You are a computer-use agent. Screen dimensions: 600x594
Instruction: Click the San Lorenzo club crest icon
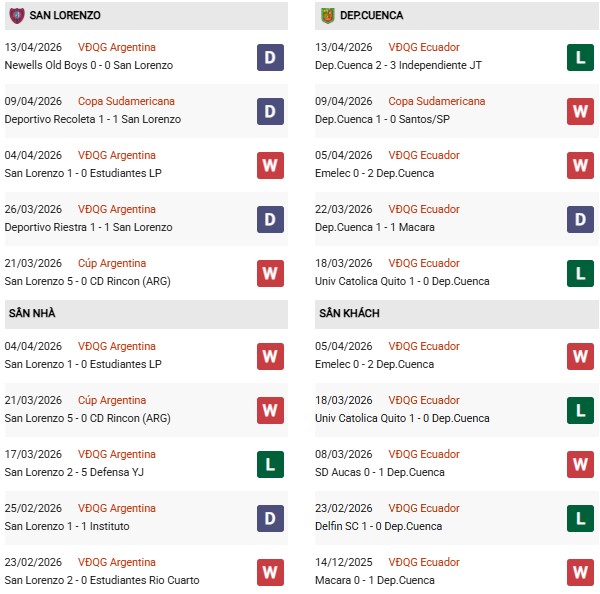pos(16,16)
